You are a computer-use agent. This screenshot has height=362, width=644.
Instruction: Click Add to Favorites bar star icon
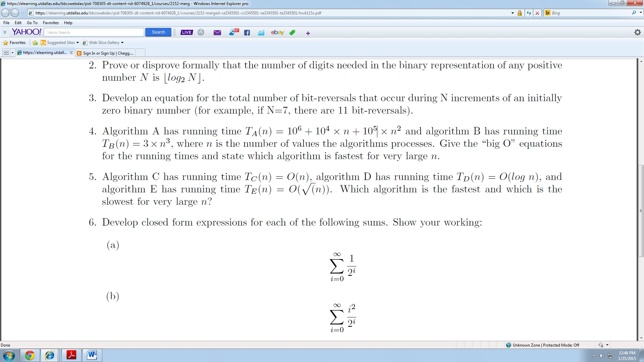click(35, 43)
